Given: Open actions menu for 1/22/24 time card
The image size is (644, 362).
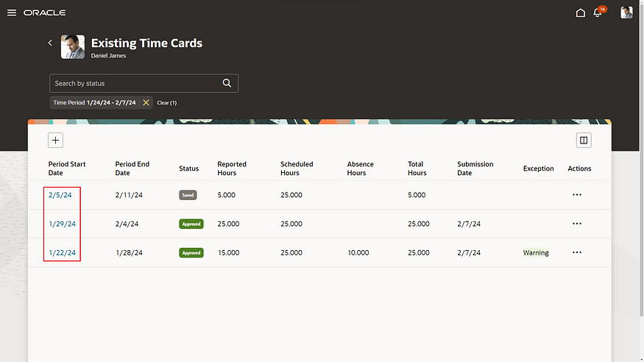Looking at the screenshot, I should (x=576, y=252).
